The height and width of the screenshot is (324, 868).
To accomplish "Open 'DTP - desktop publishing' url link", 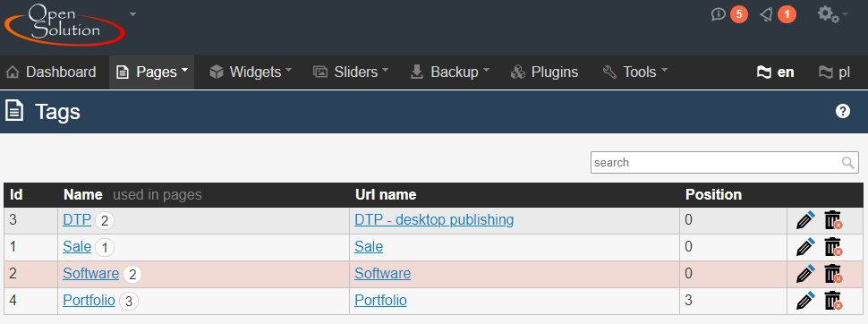I will [x=434, y=220].
